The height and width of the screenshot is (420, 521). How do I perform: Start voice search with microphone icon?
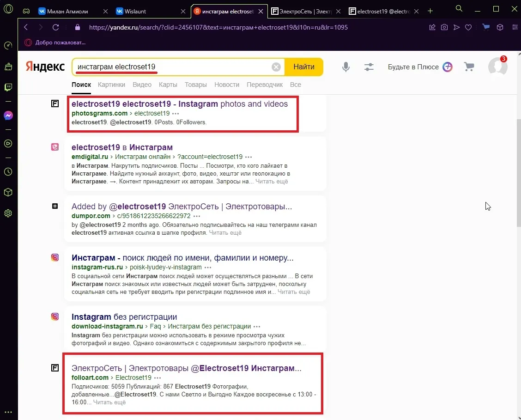(346, 67)
